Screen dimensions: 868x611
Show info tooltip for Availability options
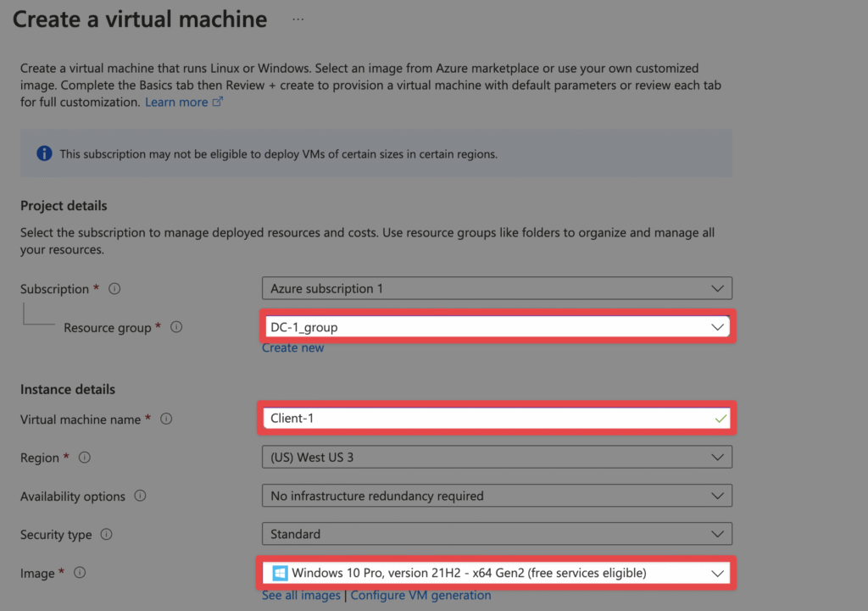click(x=140, y=496)
